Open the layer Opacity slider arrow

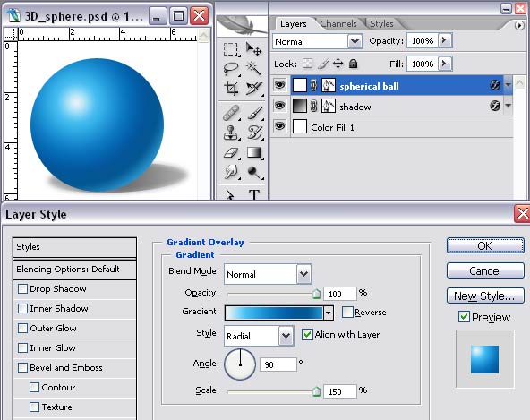[444, 40]
